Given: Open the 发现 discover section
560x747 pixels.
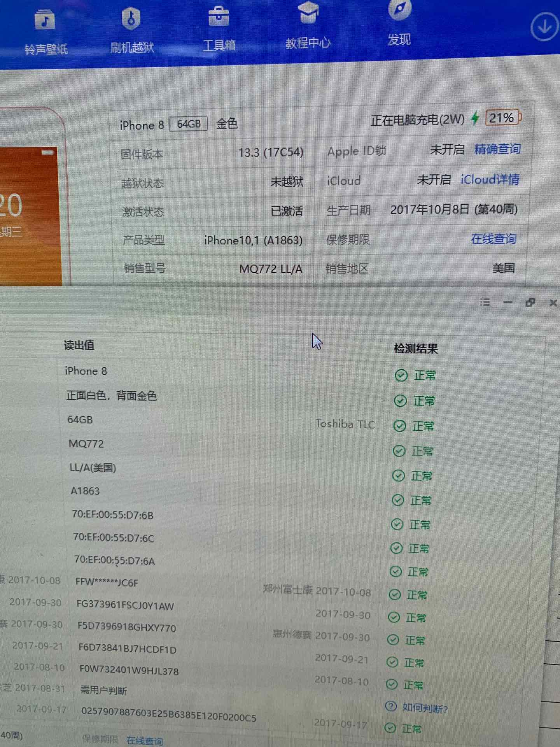Looking at the screenshot, I should point(399,23).
